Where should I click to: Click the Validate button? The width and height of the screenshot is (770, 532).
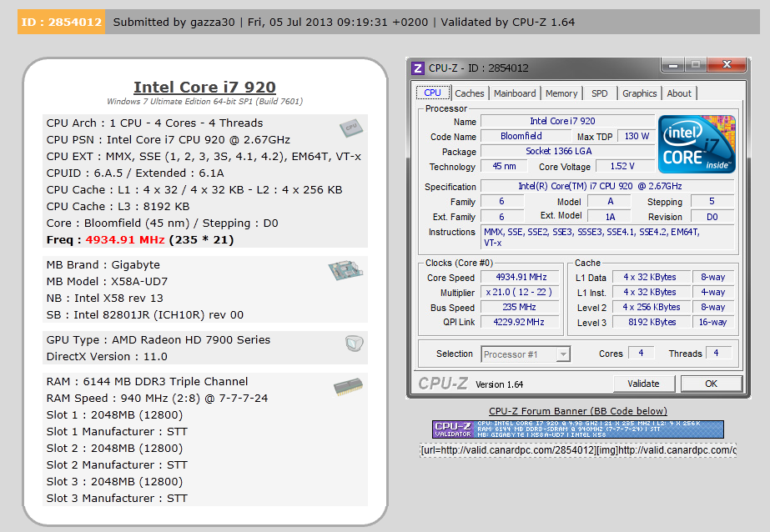644,384
